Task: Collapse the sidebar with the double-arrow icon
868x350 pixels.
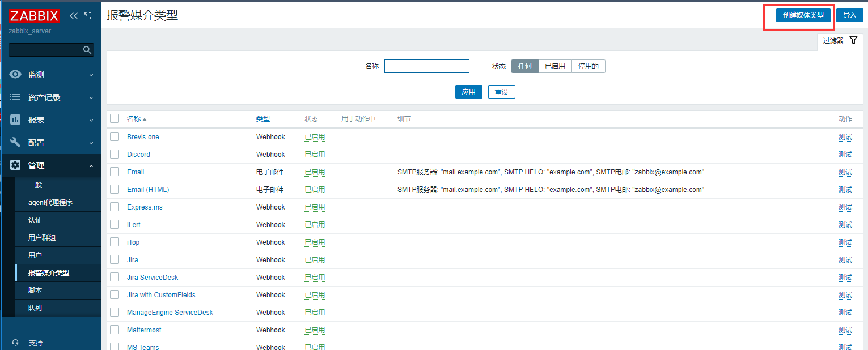Action: 73,16
